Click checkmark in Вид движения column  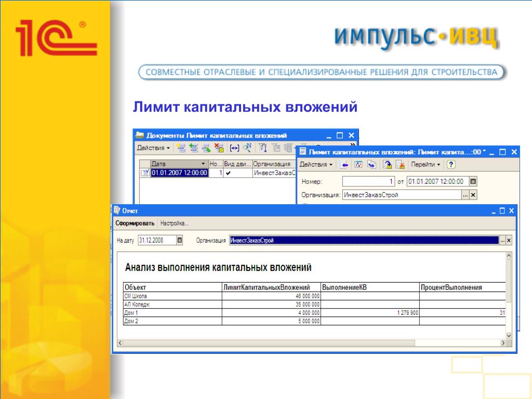228,173
